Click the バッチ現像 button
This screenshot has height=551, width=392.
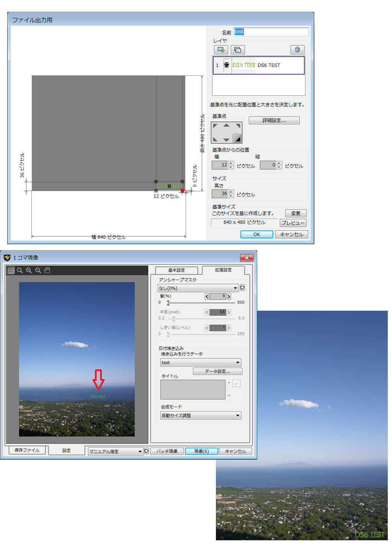point(167,451)
